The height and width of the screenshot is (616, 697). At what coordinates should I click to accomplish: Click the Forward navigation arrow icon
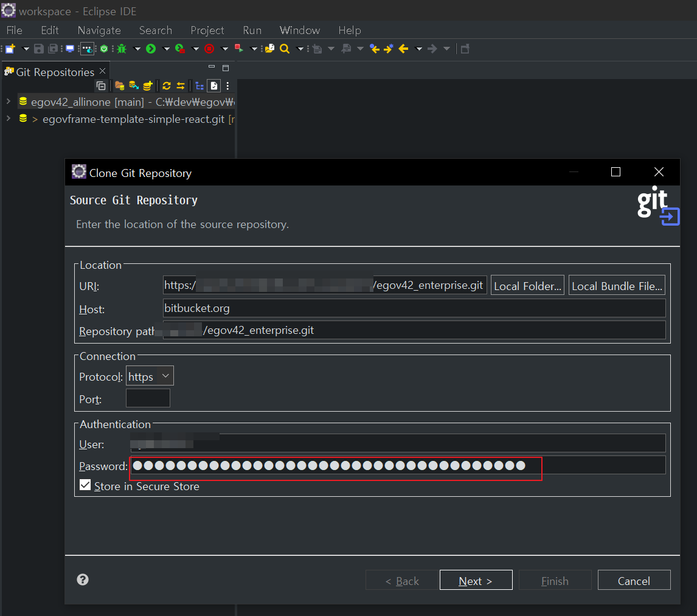click(432, 49)
